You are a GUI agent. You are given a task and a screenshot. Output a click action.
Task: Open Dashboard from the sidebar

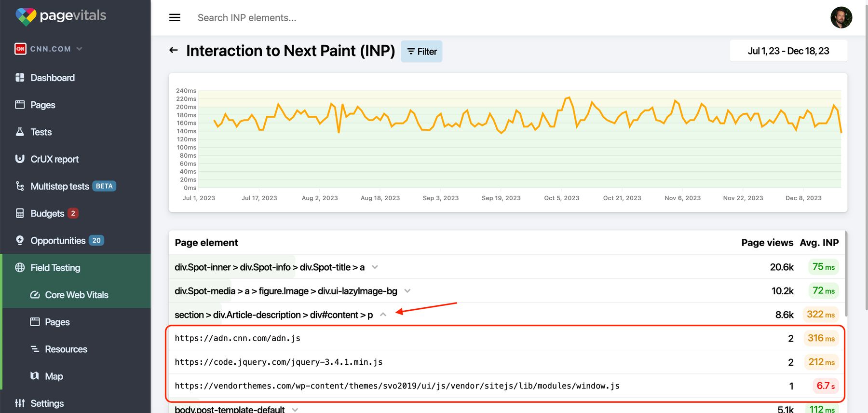(x=52, y=78)
